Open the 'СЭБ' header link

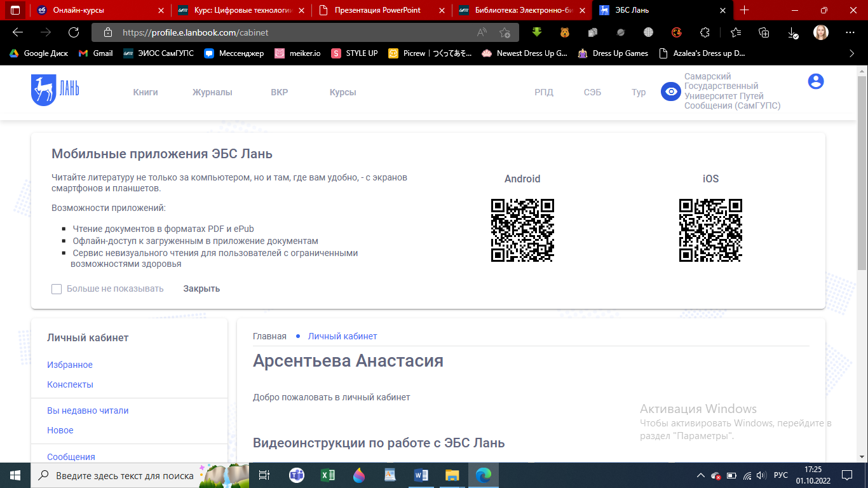pyautogui.click(x=592, y=92)
